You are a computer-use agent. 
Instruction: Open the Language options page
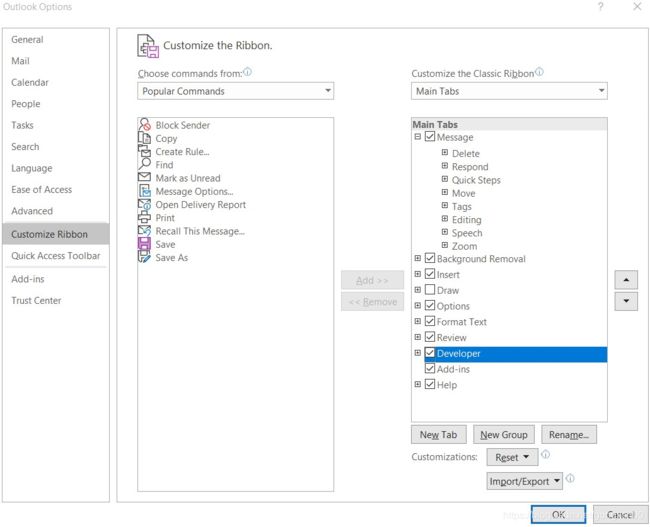(x=56, y=168)
